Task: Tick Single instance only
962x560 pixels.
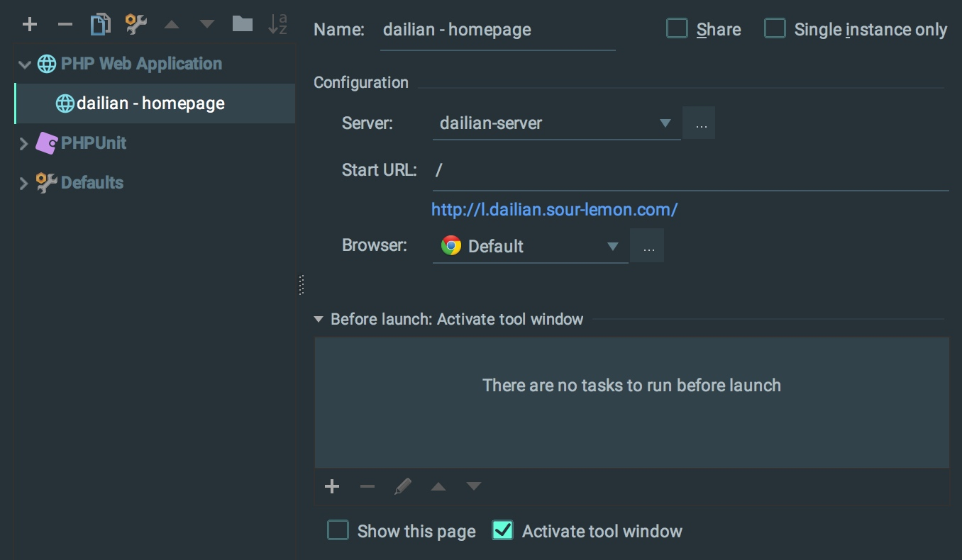Action: (775, 29)
